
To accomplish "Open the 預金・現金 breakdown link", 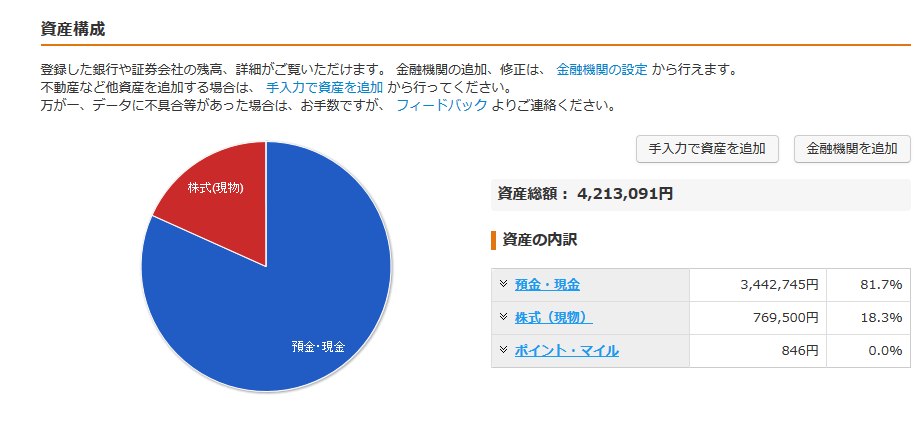I will tap(547, 285).
